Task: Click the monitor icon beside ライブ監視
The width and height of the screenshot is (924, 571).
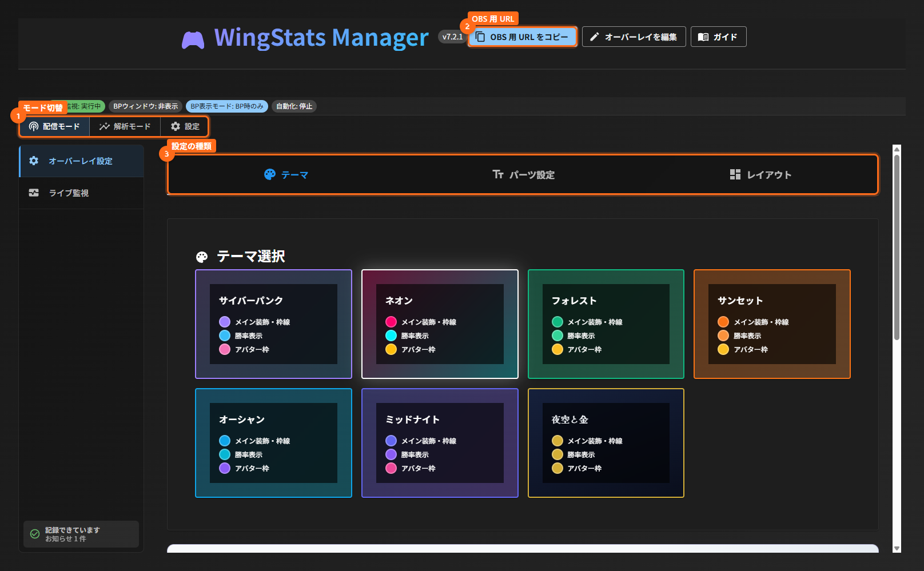Action: (34, 193)
